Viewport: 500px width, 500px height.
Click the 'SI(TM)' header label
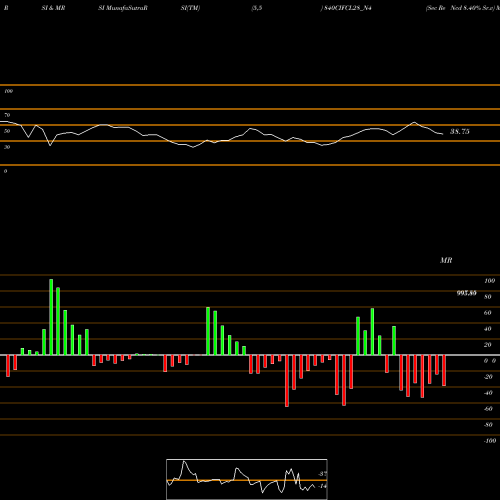190,8
